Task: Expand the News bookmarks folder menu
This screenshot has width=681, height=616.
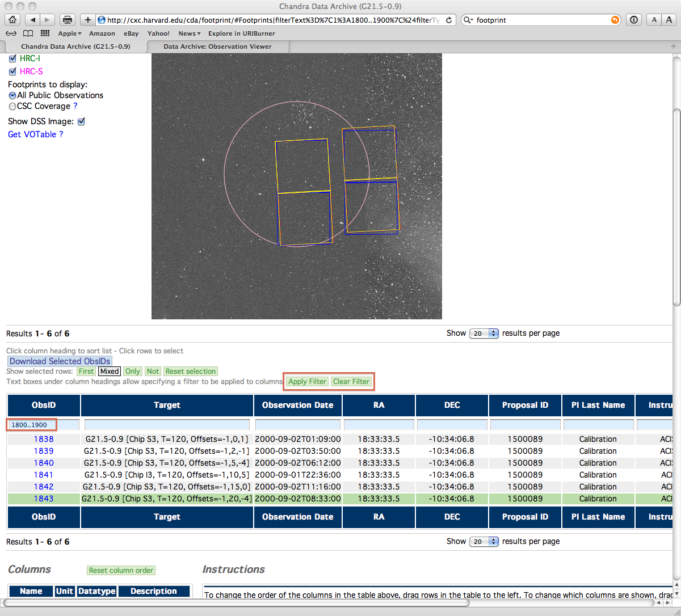Action: pos(189,33)
